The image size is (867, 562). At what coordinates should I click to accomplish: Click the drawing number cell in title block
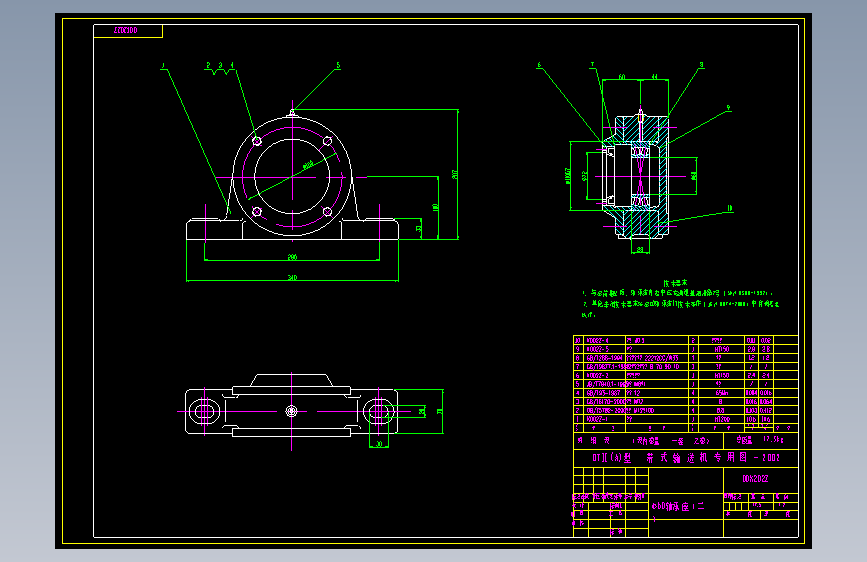[x=761, y=479]
